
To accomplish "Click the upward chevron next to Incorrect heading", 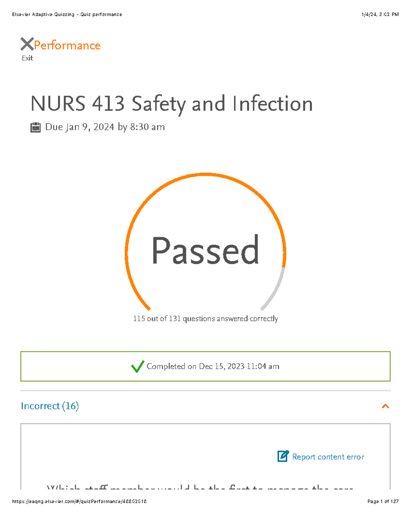I will (386, 406).
